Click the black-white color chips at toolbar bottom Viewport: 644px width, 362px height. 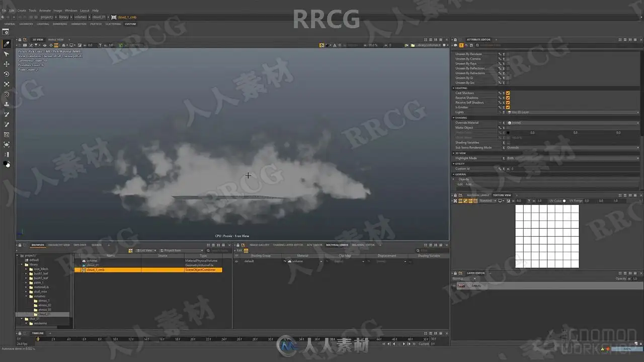7,164
